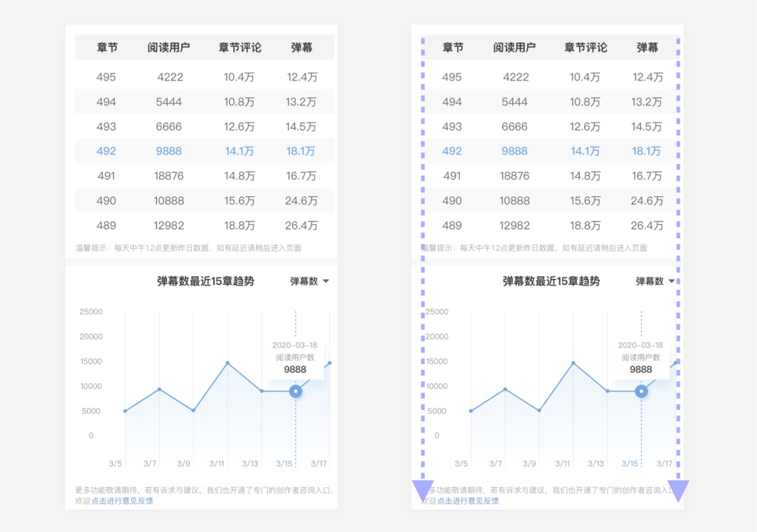Open the 弹幕数 dropdown in the right mockup
Screen dimensions: 757x532
pyautogui.click(x=655, y=281)
